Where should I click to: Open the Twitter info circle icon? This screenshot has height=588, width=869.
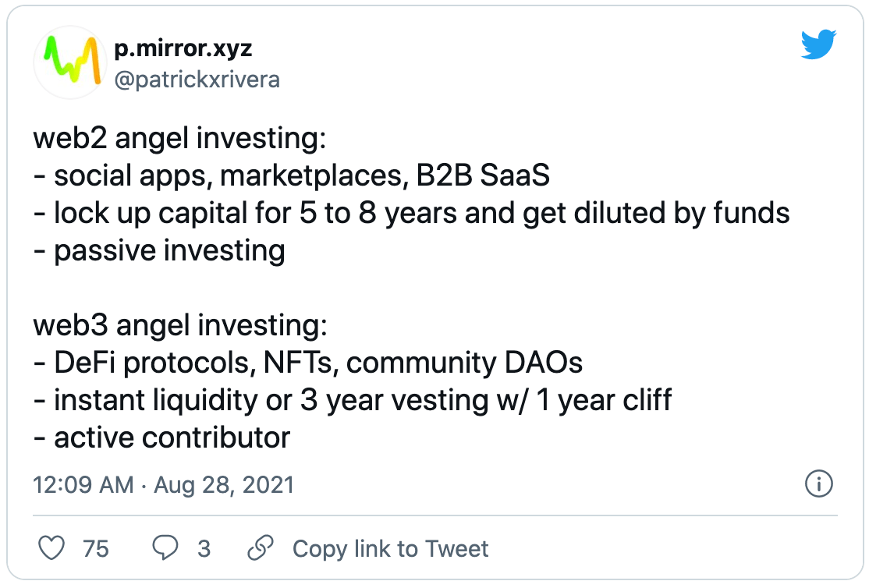pyautogui.click(x=818, y=484)
